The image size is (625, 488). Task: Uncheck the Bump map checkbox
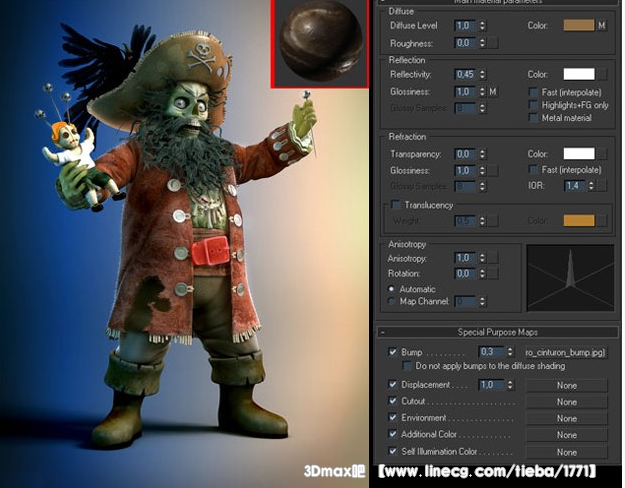click(x=393, y=352)
